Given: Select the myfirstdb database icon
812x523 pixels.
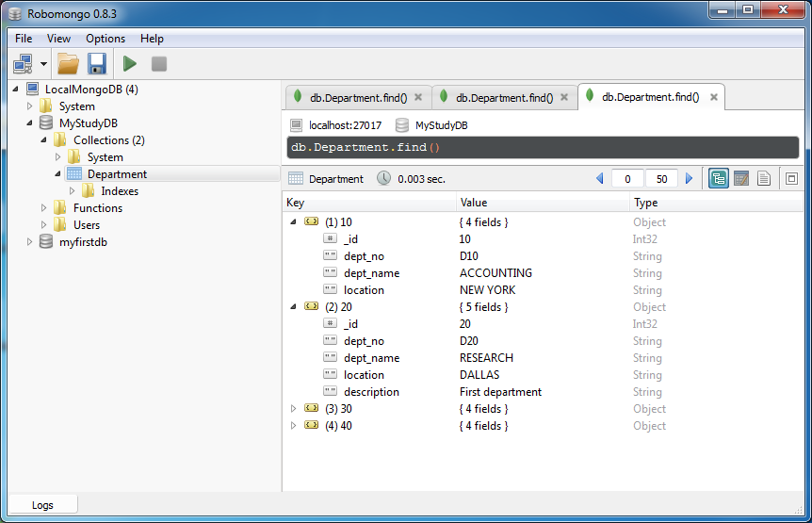Looking at the screenshot, I should 46,241.
